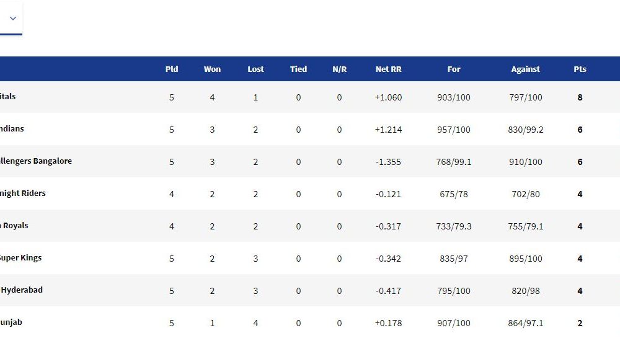Click the Punjab team name

click(x=11, y=322)
